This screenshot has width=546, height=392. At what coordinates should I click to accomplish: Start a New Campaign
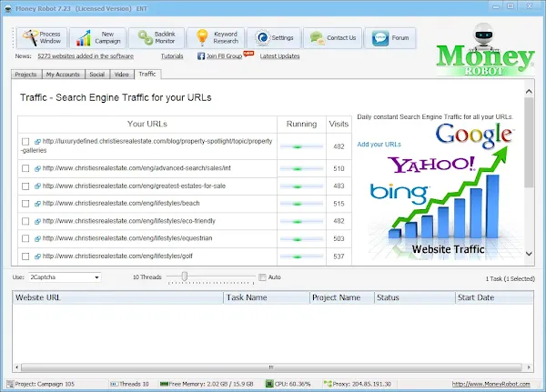98,37
